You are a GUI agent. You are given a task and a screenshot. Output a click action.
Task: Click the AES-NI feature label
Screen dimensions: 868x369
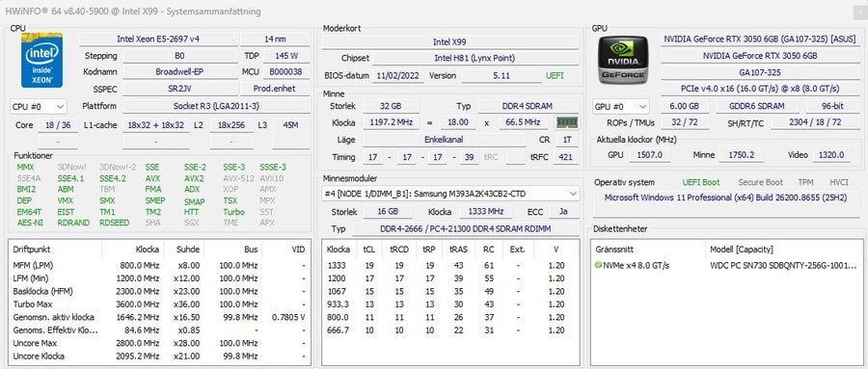tap(30, 223)
